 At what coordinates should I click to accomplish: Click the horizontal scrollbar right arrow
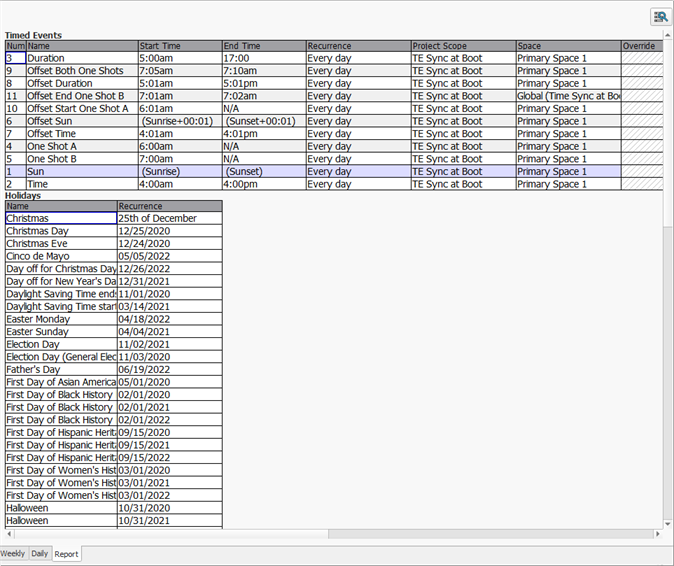click(656, 534)
